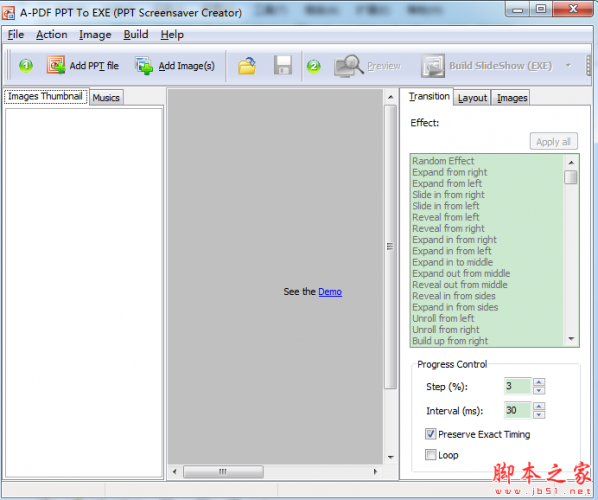Click the Step (%) value field
Screen dimensions: 598x500
click(518, 386)
